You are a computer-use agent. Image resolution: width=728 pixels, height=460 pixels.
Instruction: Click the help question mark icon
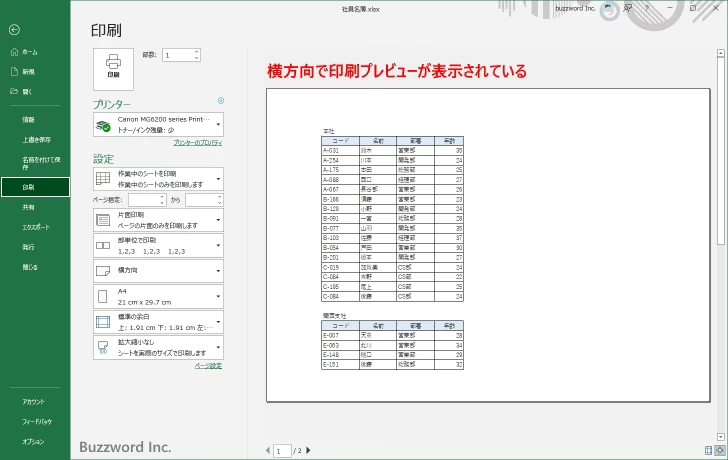(x=647, y=8)
